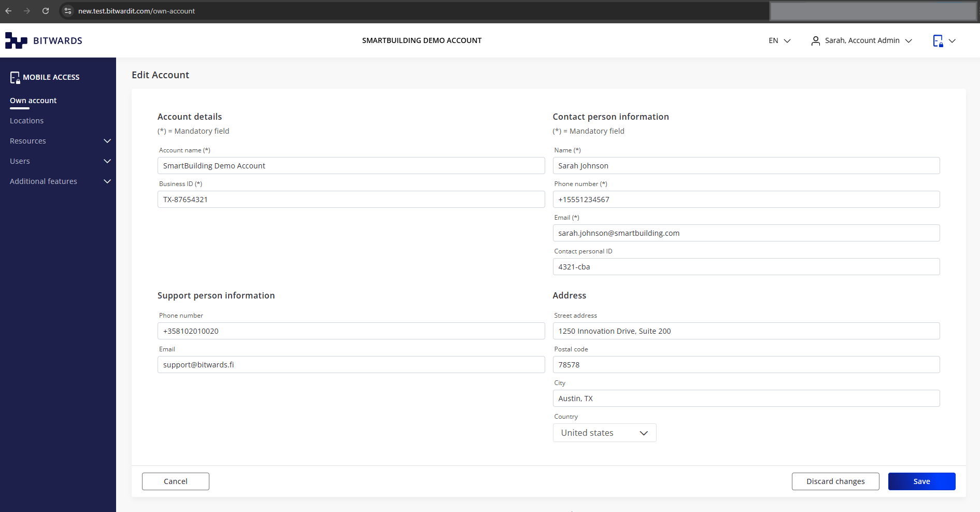This screenshot has width=980, height=512.
Task: Click the Postal code field 78578
Action: click(746, 365)
